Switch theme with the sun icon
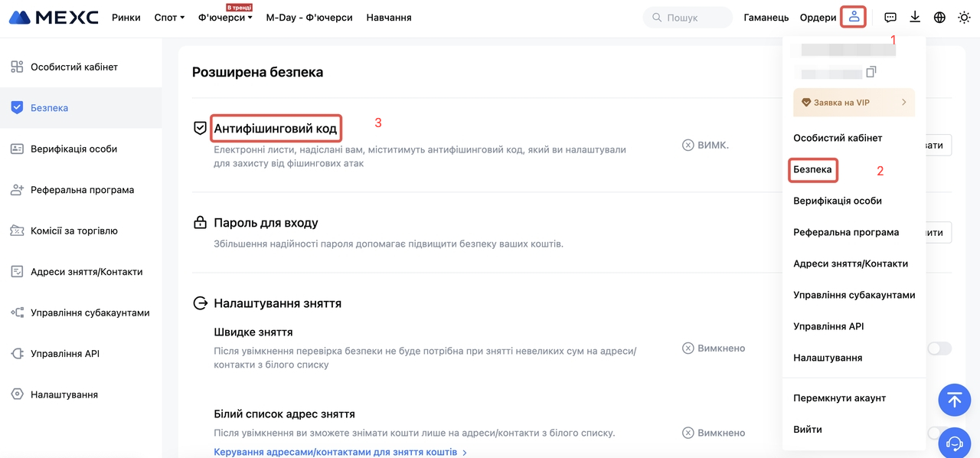 pyautogui.click(x=964, y=17)
